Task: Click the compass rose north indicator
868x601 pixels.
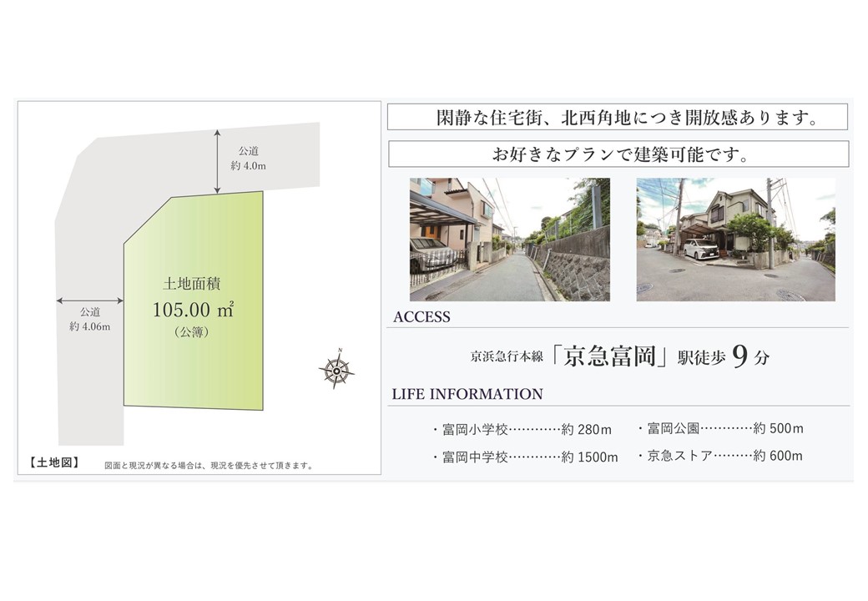Action: coord(336,368)
